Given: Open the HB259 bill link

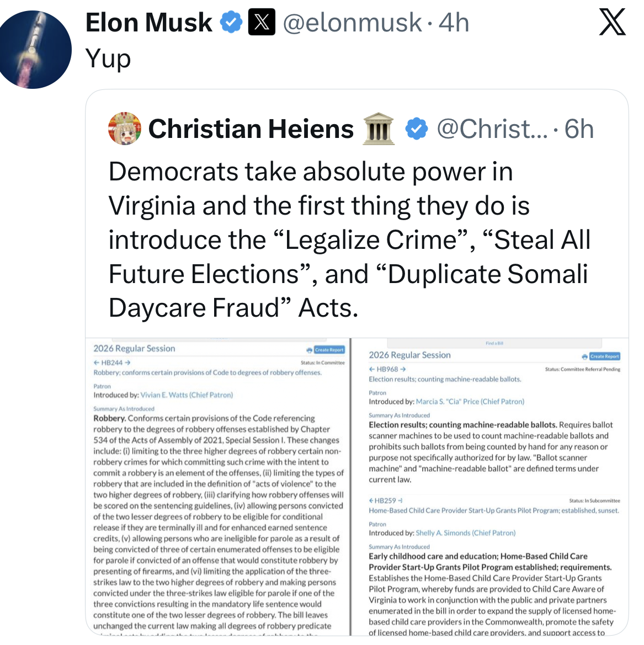Looking at the screenshot, I should pos(385,500).
